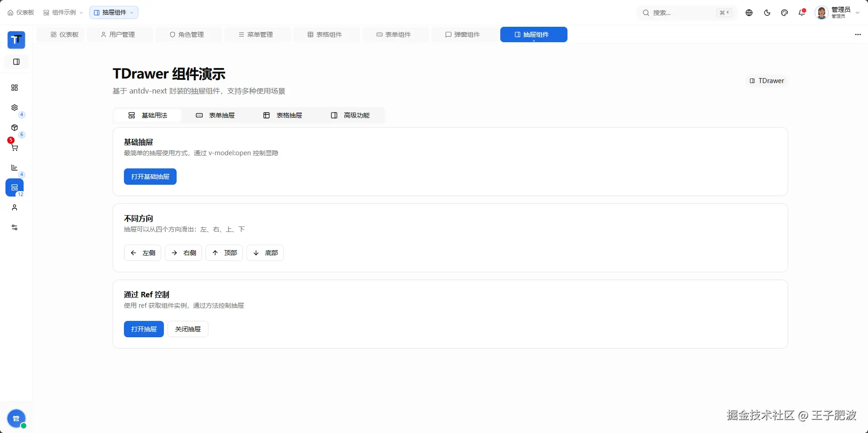The height and width of the screenshot is (433, 868).
Task: Expand the 管理员 user menu chevron
Action: [x=858, y=13]
